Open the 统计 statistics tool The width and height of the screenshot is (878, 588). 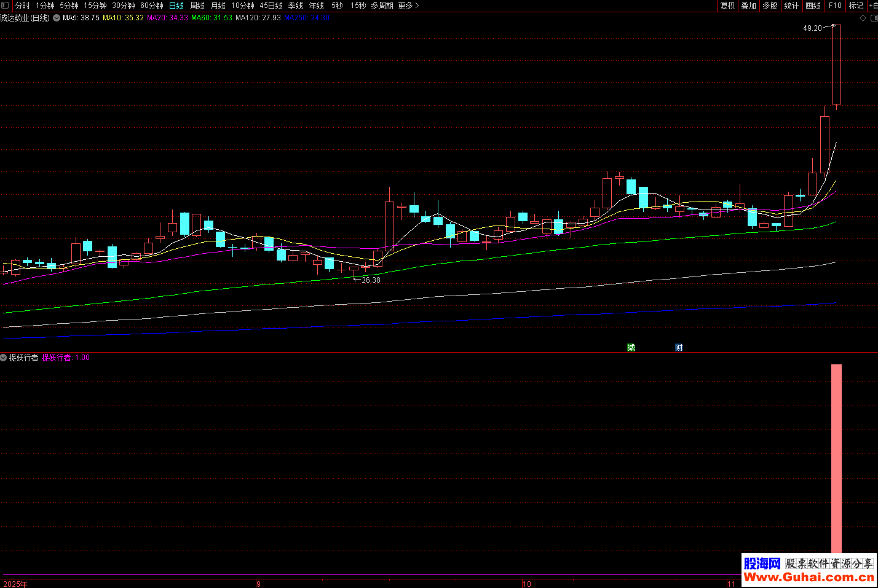click(791, 6)
